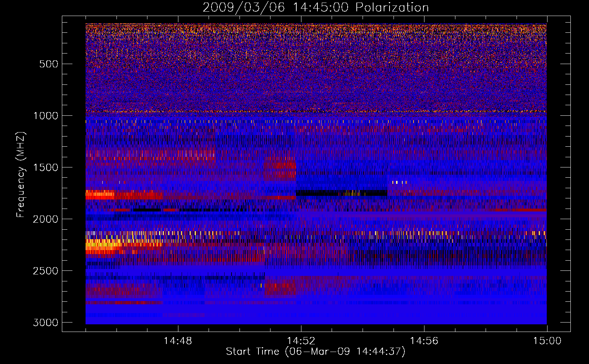Click the 500 frequency tick label

(49, 64)
